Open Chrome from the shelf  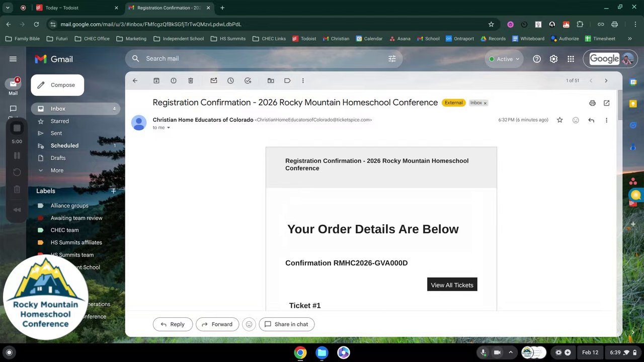pos(300,352)
